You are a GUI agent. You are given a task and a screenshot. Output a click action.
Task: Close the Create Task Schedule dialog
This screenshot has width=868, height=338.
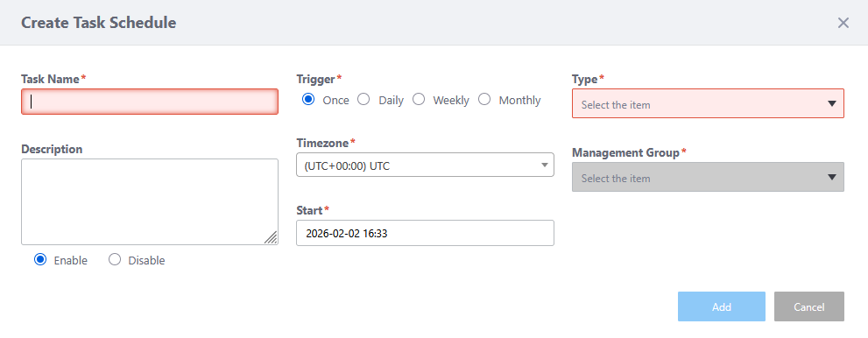pyautogui.click(x=843, y=23)
